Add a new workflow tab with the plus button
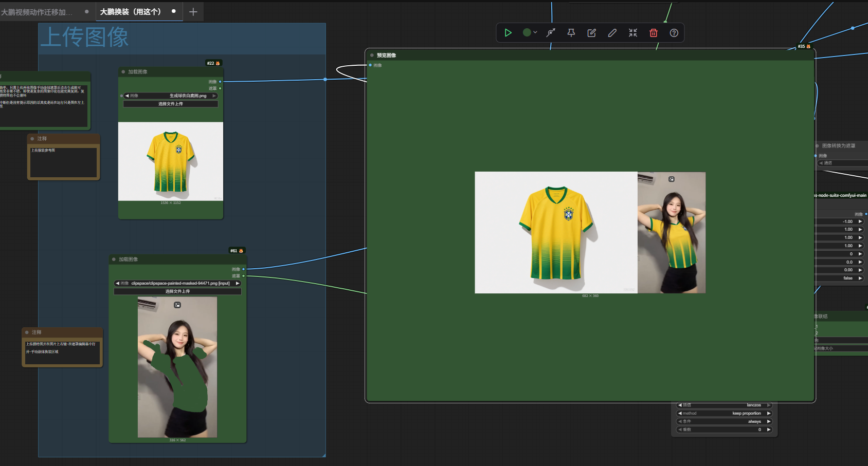This screenshot has height=466, width=868. click(193, 12)
